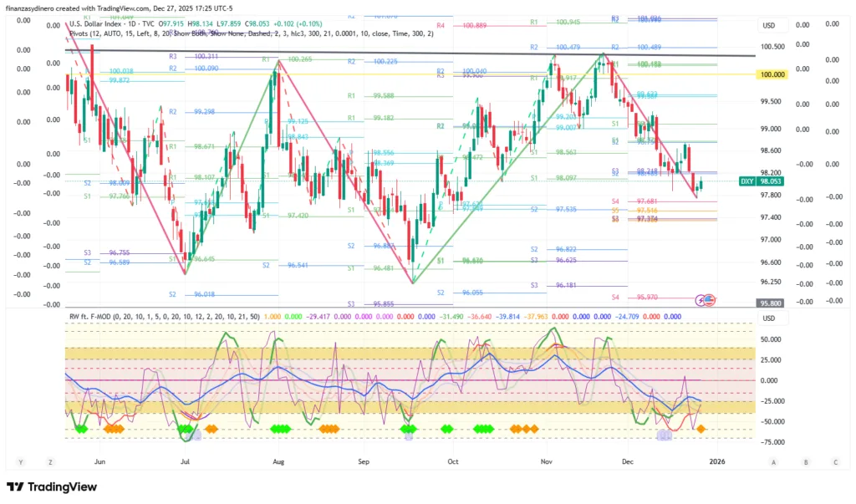Click the 'Nov' label on time axis
856x504 pixels.
(547, 461)
